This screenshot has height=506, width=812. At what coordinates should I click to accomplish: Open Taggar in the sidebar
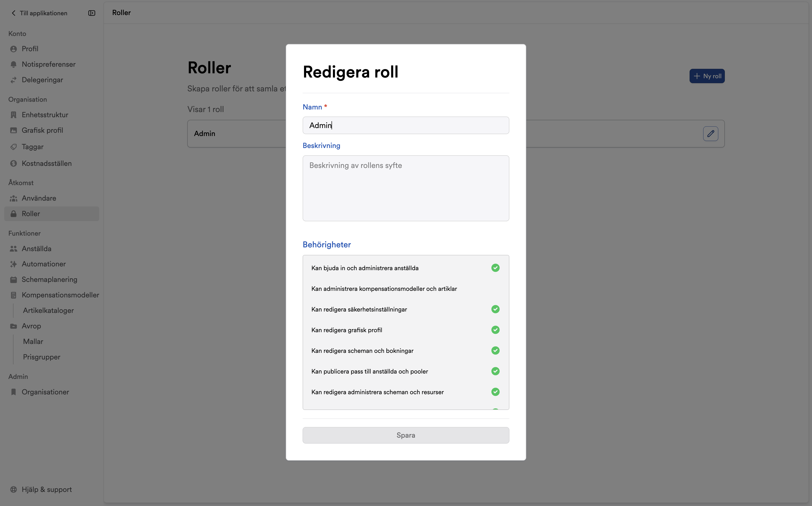coord(51,147)
